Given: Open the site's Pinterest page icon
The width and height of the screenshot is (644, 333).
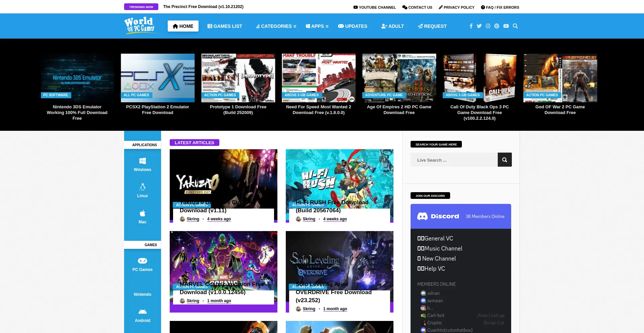Looking at the screenshot, I should click(x=497, y=26).
